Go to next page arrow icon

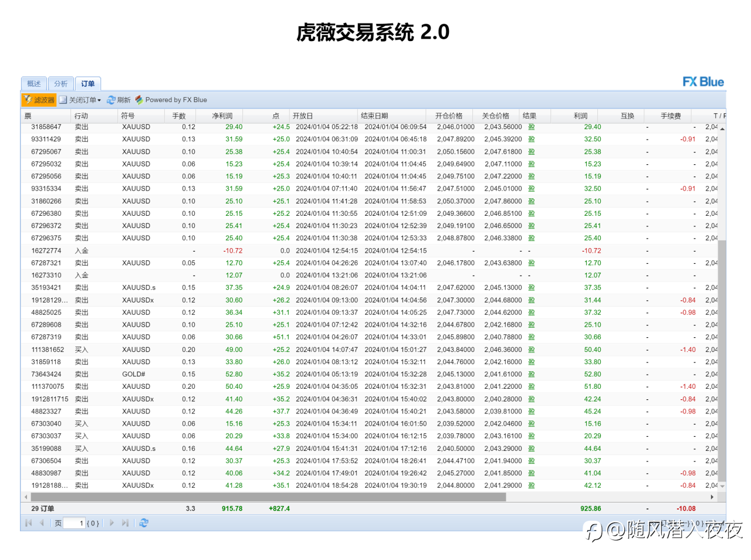[111, 523]
